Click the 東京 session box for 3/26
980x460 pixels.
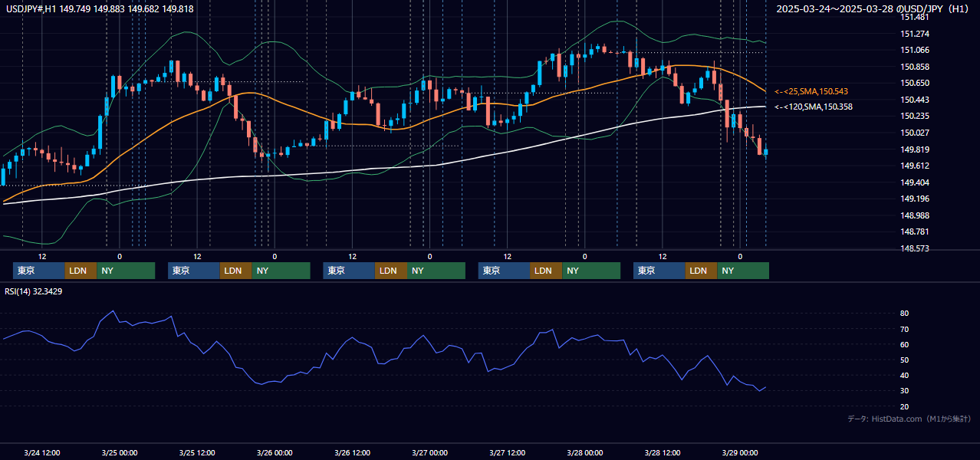pos(349,271)
